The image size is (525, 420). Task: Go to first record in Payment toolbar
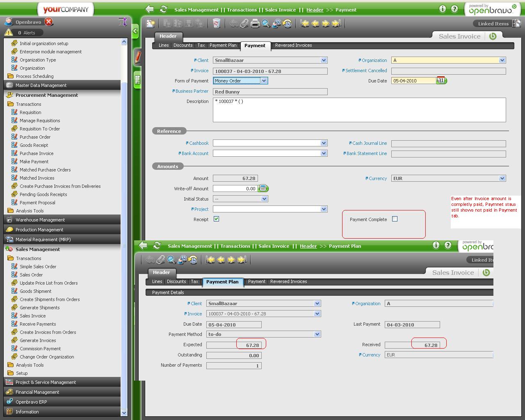304,23
